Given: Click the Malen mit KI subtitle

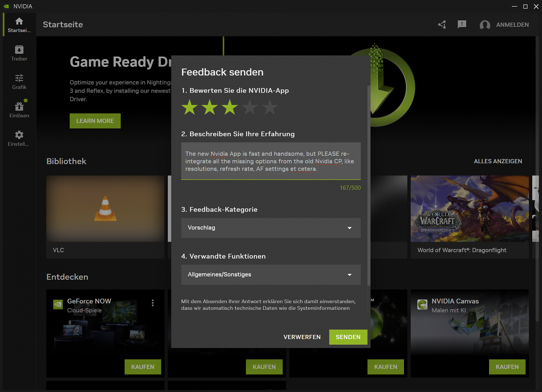Looking at the screenshot, I should coord(449,310).
